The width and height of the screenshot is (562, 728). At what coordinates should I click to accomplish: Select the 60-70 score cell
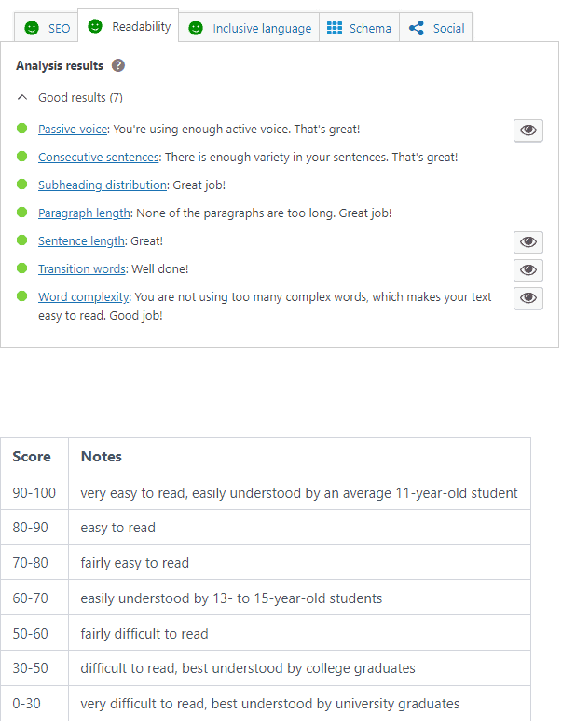coord(34,598)
